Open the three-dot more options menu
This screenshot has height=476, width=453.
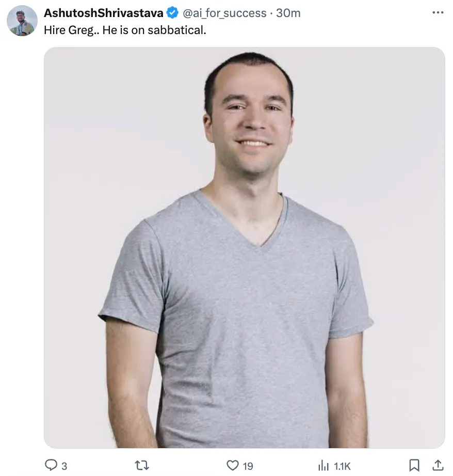(438, 12)
